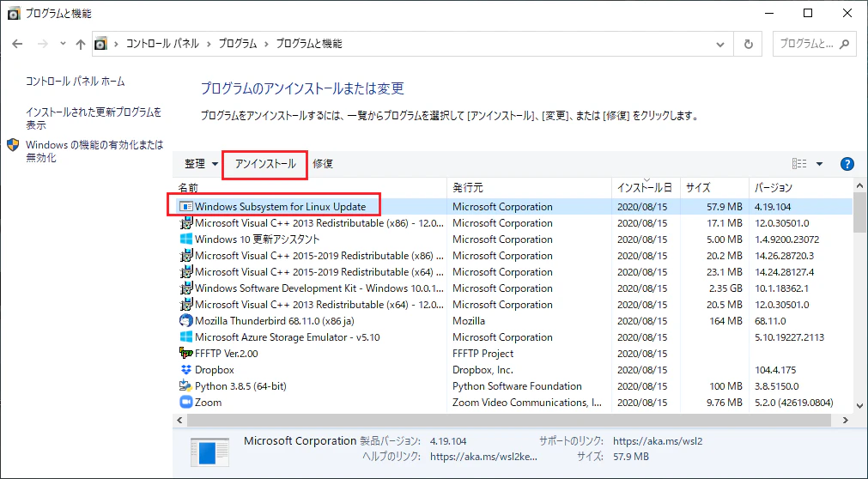
Task: Click プログラム in the breadcrumb path
Action: (238, 44)
